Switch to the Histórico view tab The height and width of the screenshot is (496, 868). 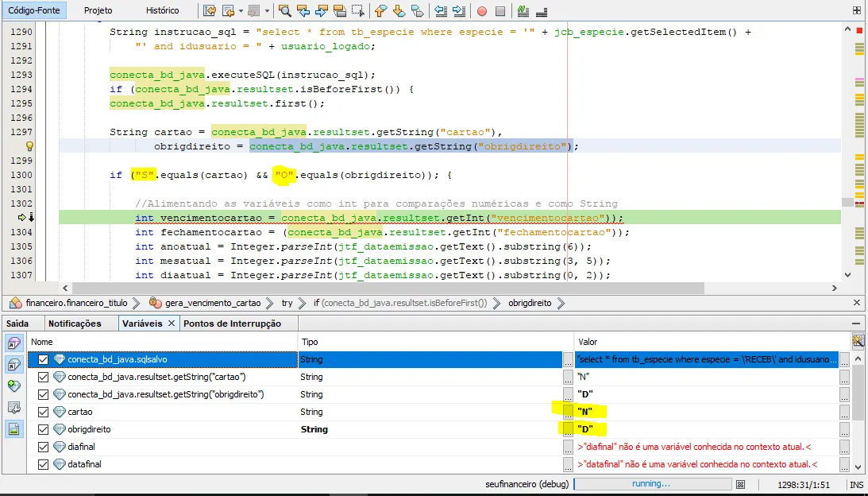point(162,11)
